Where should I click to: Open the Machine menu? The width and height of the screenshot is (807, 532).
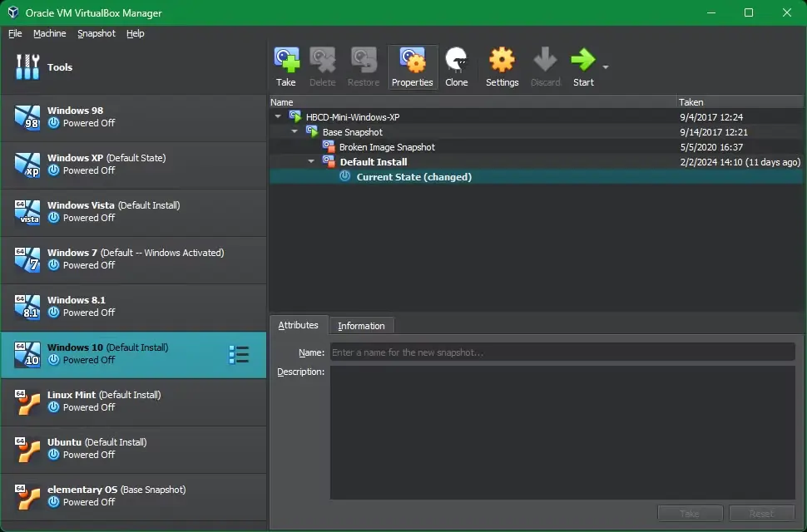(x=49, y=33)
